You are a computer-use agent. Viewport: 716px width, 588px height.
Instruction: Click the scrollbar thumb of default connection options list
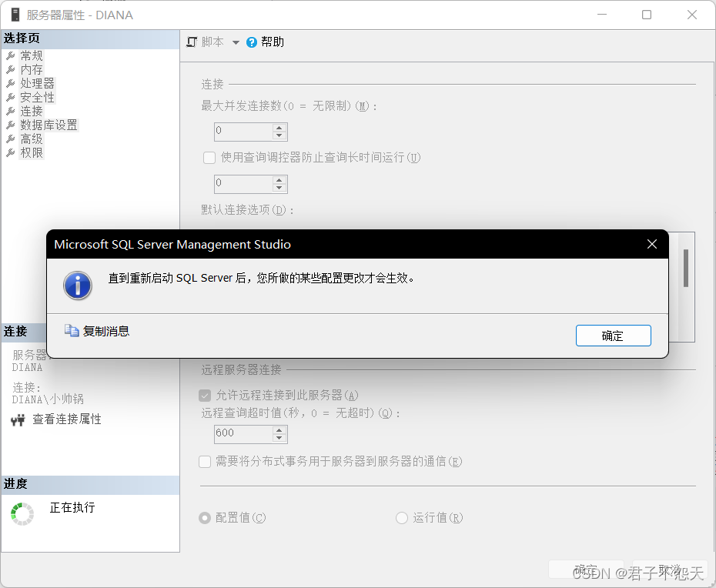click(685, 268)
